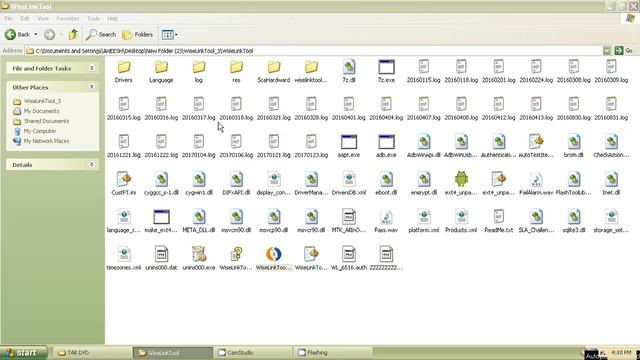Select the Android ext4_unpa... icon

tap(461, 184)
